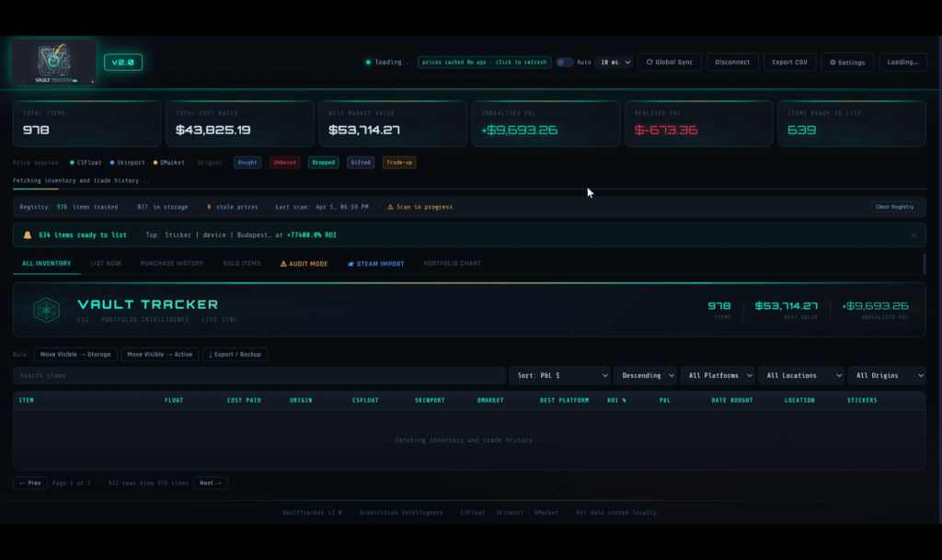Click the fetching inventory progress bar
The width and height of the screenshot is (942, 560).
tap(469, 189)
